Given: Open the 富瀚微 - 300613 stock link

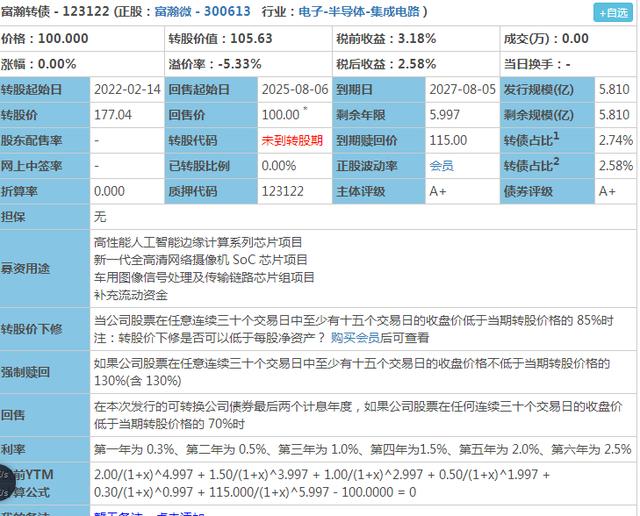Looking at the screenshot, I should click(x=202, y=11).
